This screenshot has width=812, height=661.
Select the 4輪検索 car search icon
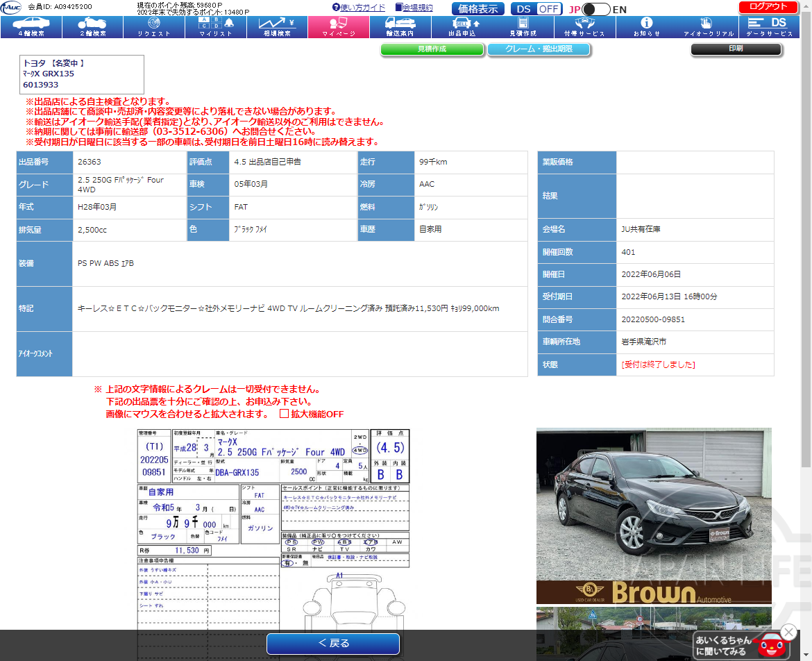tap(31, 26)
